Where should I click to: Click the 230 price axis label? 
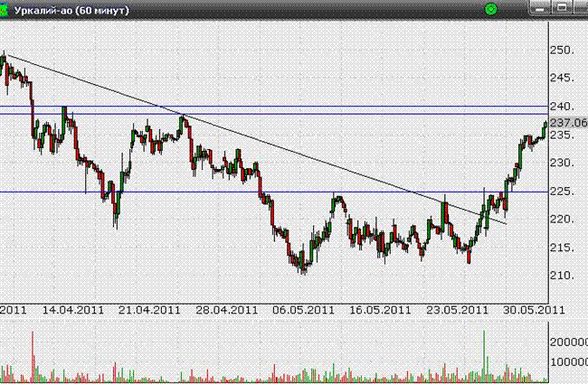562,163
